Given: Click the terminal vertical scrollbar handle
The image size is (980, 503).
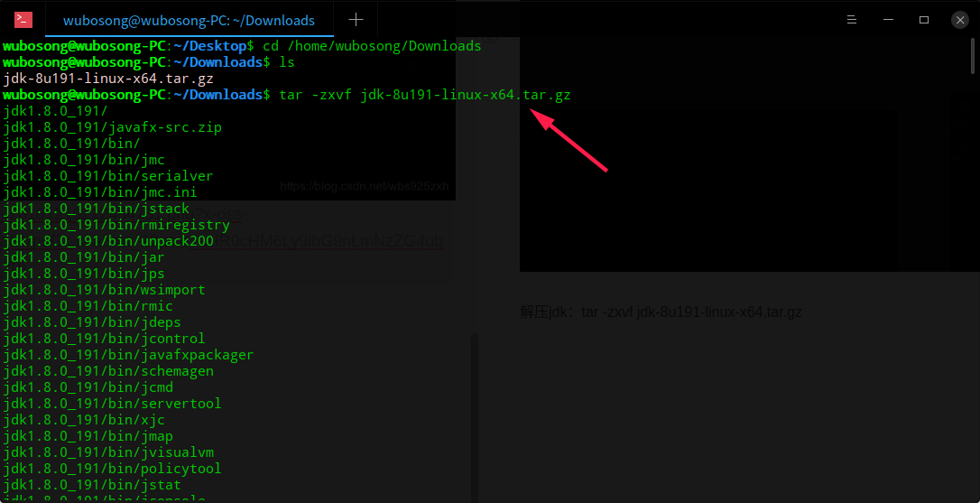Looking at the screenshot, I should 973,56.
